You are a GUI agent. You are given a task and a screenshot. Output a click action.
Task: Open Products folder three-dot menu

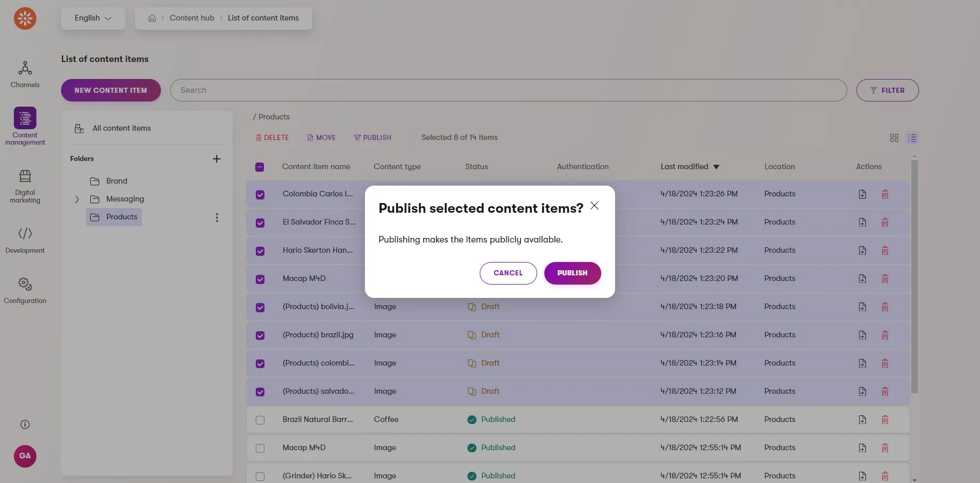(217, 217)
